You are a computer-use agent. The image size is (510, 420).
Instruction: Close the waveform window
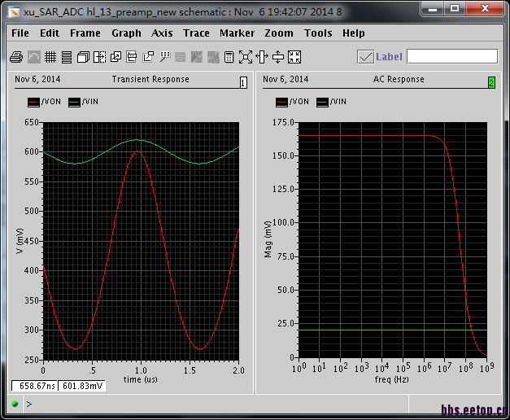click(485, 9)
